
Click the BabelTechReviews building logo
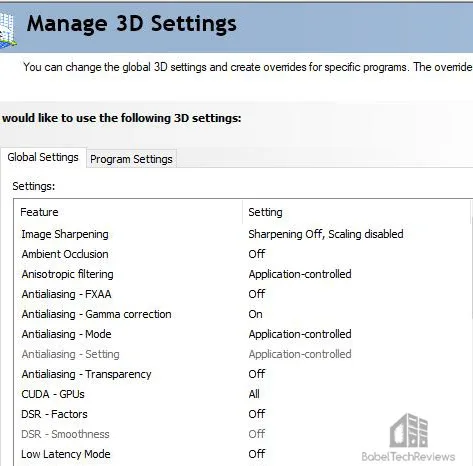(x=409, y=431)
